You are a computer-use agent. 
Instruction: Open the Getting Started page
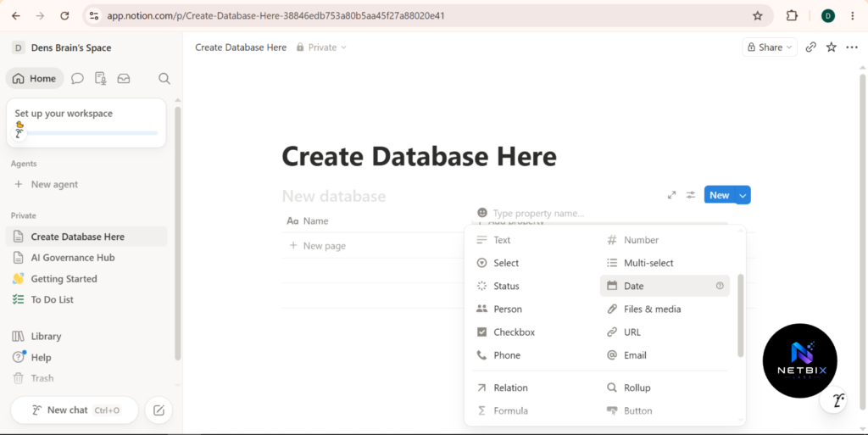(x=86, y=278)
